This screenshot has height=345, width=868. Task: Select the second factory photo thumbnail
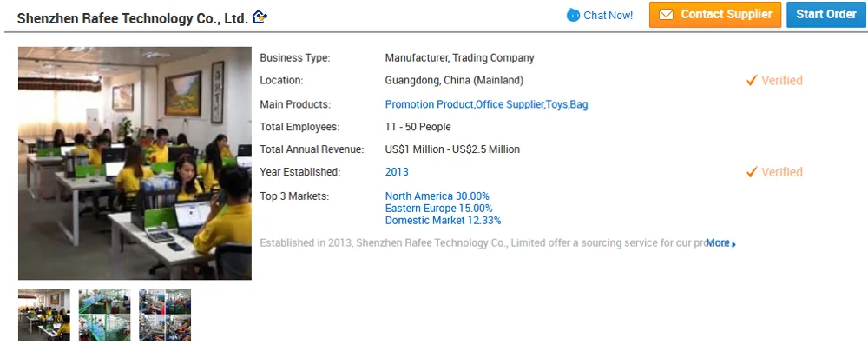[x=105, y=315]
